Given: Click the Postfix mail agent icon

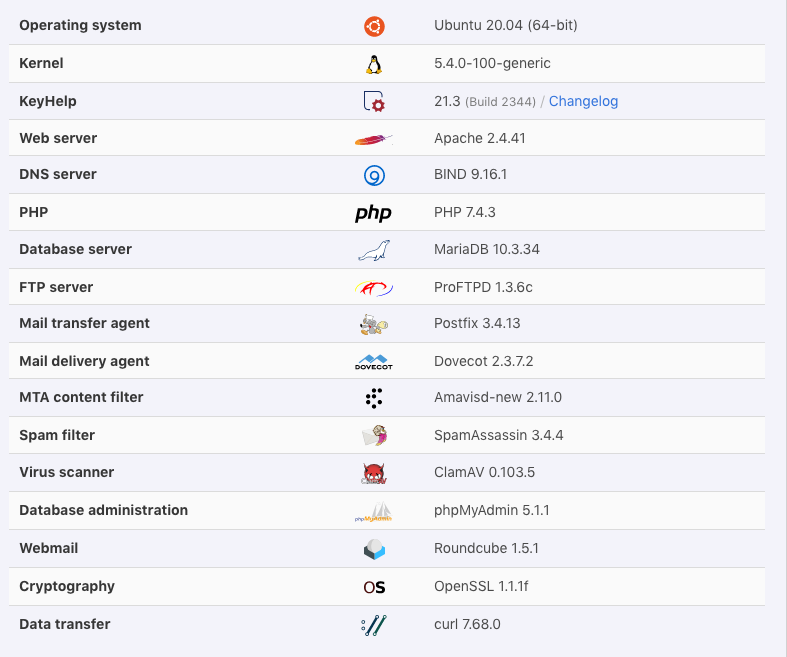Looking at the screenshot, I should 374,324.
